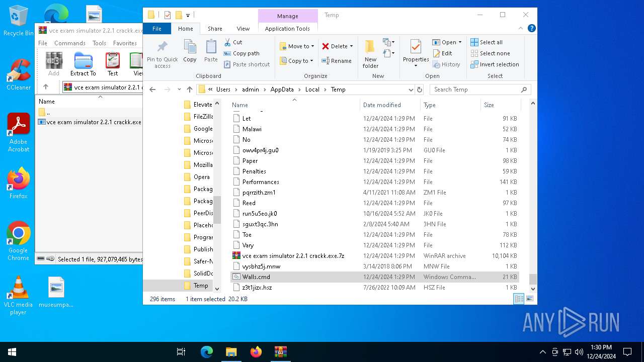Open Properties in ribbon
Viewport: 644px width, 362px height.
416,54
